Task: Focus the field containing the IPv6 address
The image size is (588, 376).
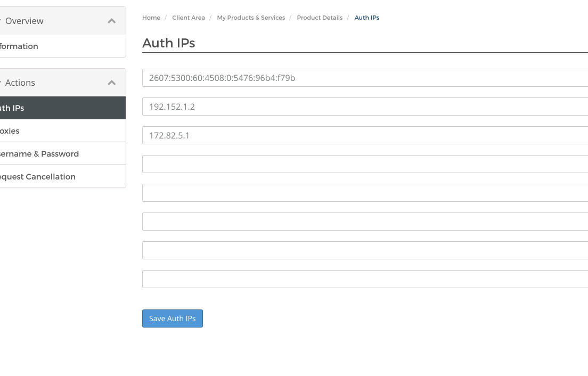Action: (x=365, y=78)
